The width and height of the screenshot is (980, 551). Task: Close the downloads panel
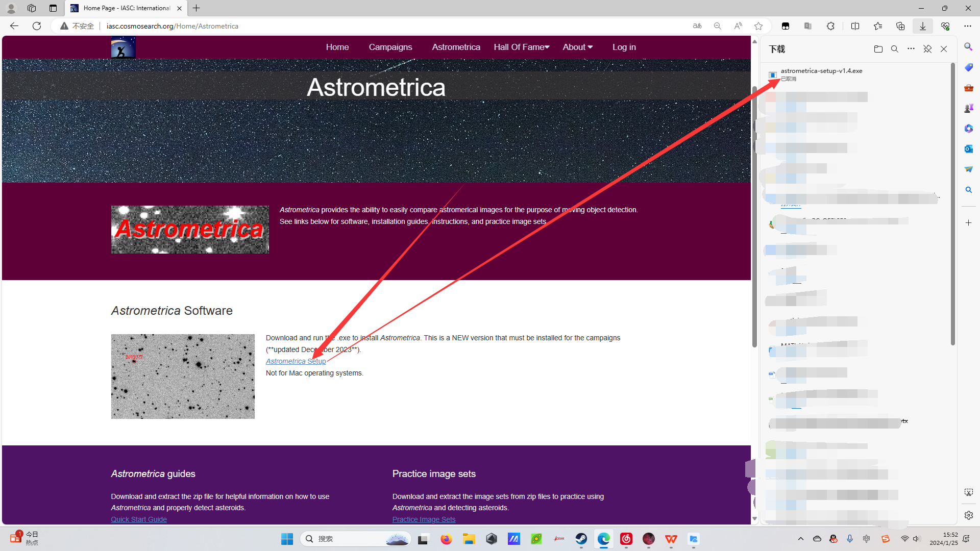944,49
